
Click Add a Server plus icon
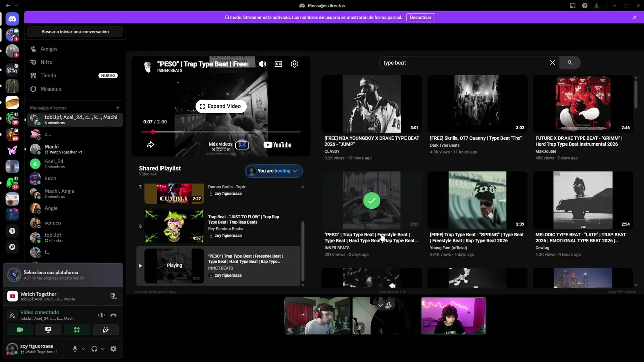tap(12, 231)
